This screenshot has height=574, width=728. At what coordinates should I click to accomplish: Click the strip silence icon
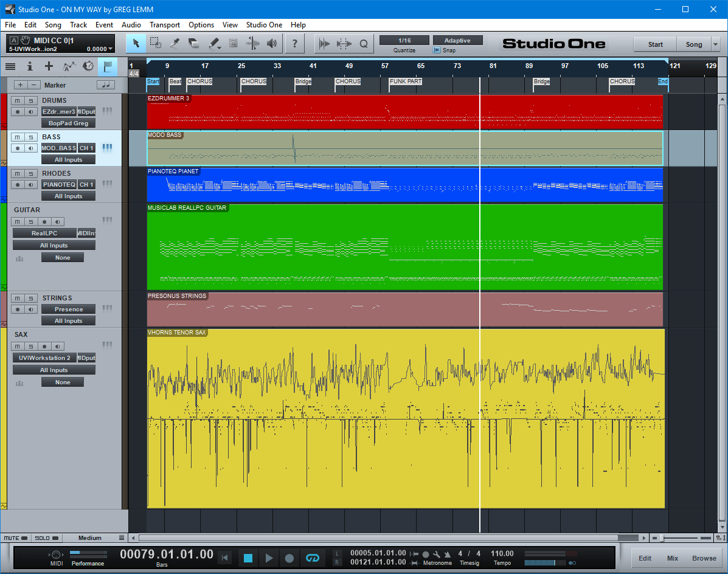(344, 44)
